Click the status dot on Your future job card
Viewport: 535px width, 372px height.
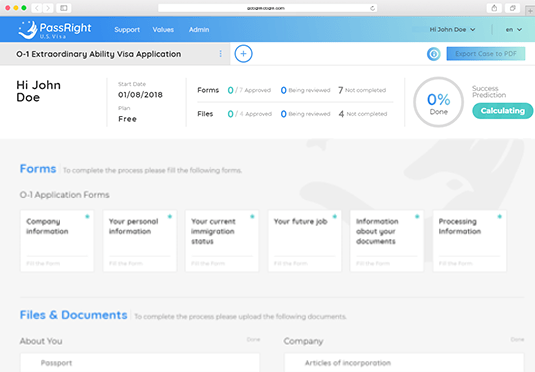coord(335,216)
